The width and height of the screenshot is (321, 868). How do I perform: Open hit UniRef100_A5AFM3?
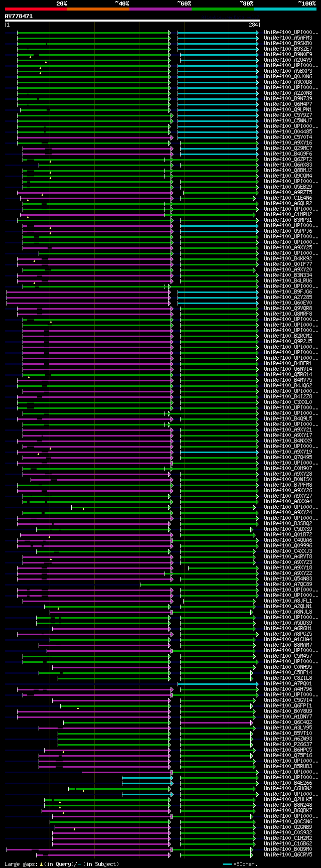(288, 38)
